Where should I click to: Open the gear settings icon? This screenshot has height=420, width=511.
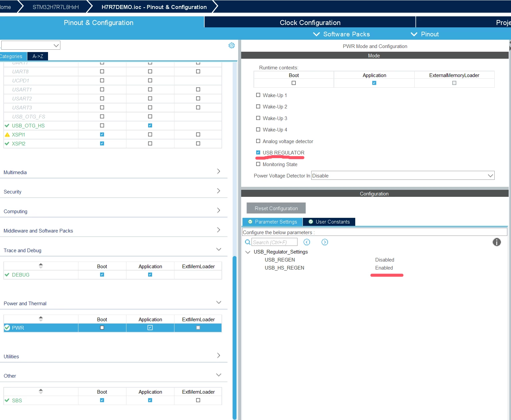coord(231,45)
